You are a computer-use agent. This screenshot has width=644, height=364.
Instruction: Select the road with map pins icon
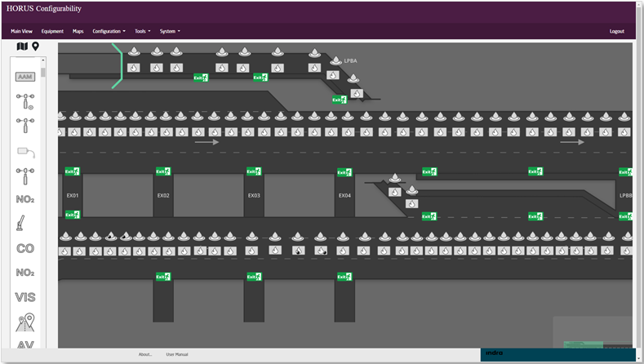point(25,322)
